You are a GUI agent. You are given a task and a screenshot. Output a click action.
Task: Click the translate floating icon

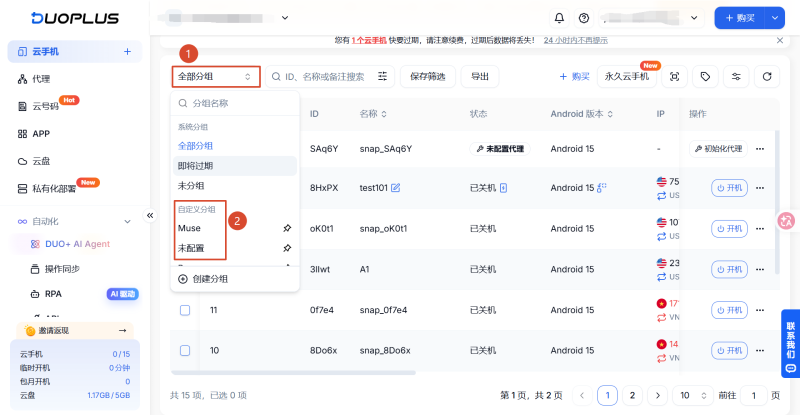(x=786, y=221)
